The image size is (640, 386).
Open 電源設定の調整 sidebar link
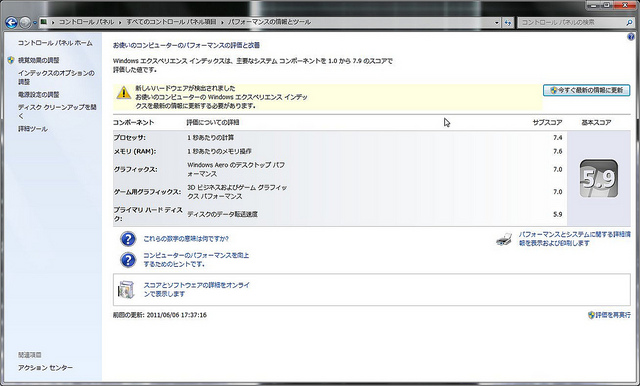coord(39,94)
